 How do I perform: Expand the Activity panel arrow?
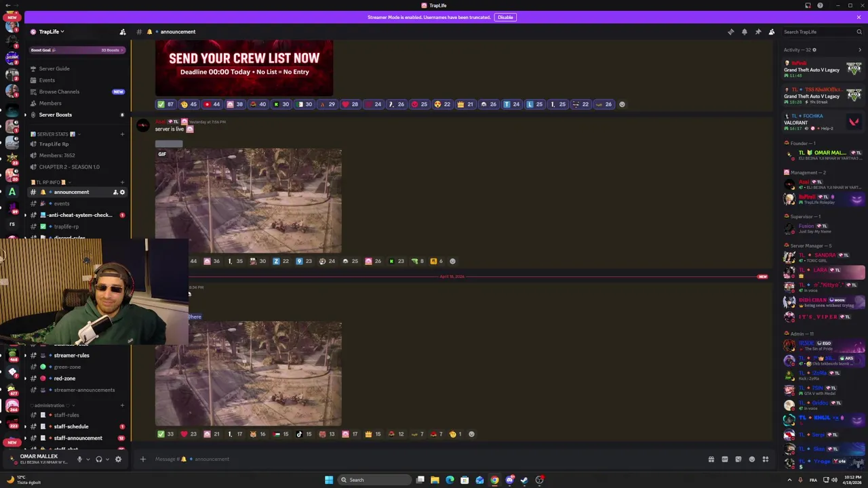(x=860, y=50)
